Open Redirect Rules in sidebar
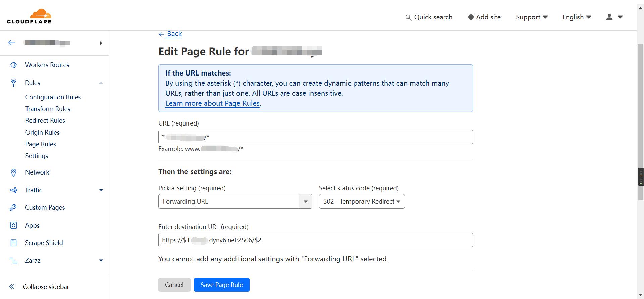The image size is (644, 299). pos(45,120)
